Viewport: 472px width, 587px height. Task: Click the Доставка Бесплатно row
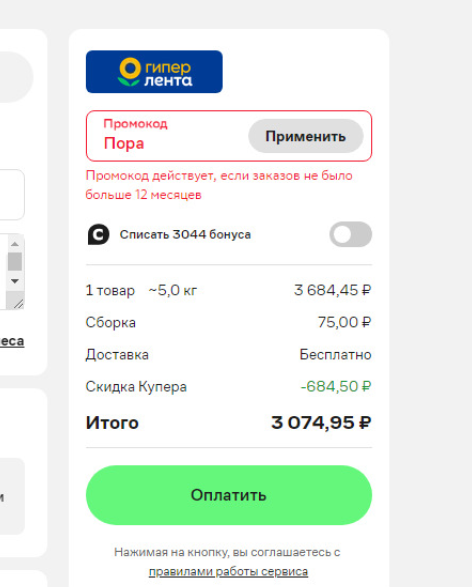(x=229, y=355)
